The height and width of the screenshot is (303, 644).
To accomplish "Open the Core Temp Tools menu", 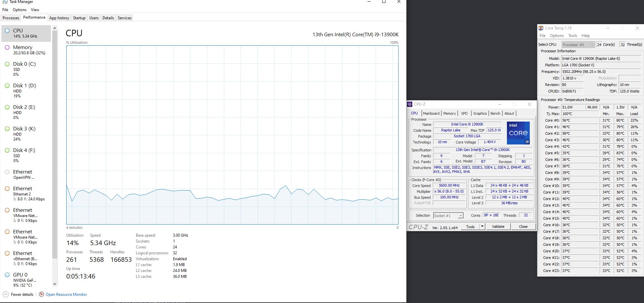I will [x=573, y=36].
